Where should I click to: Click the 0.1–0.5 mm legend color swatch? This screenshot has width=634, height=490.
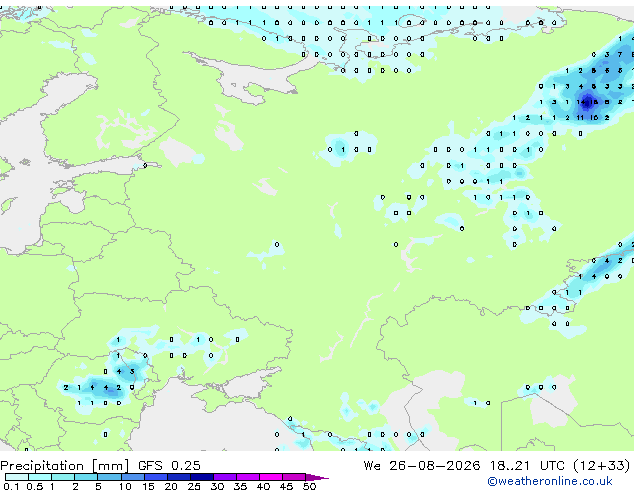[x=17, y=477]
